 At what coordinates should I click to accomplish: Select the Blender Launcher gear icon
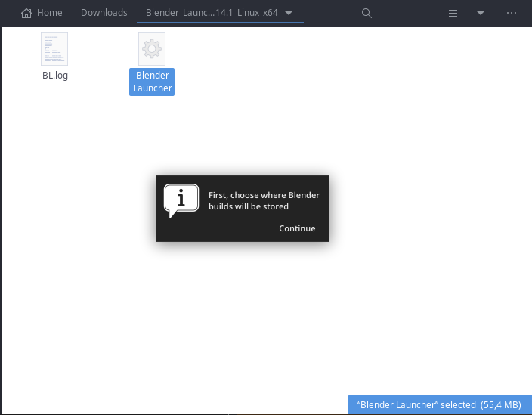pos(152,48)
